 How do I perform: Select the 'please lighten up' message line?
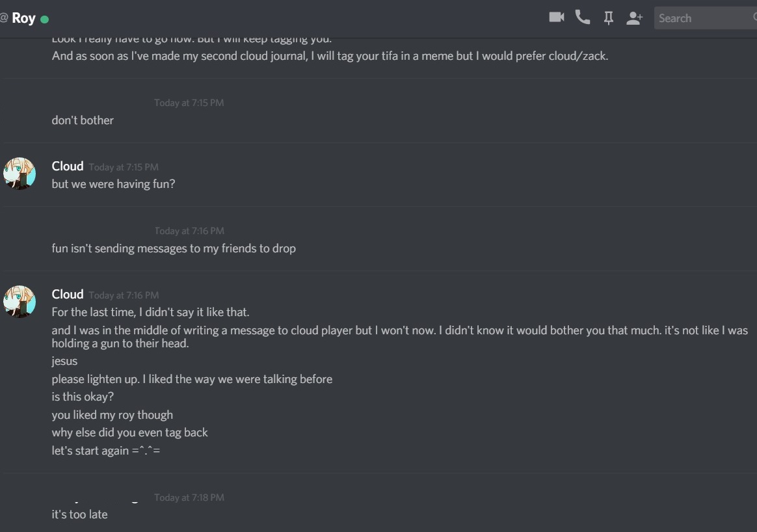(192, 379)
